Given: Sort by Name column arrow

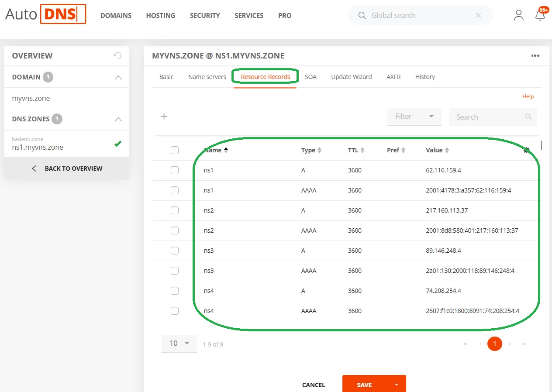Looking at the screenshot, I should point(226,150).
